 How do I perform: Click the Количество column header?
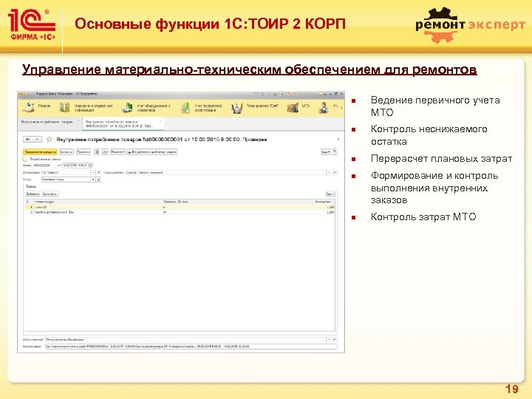click(x=323, y=202)
